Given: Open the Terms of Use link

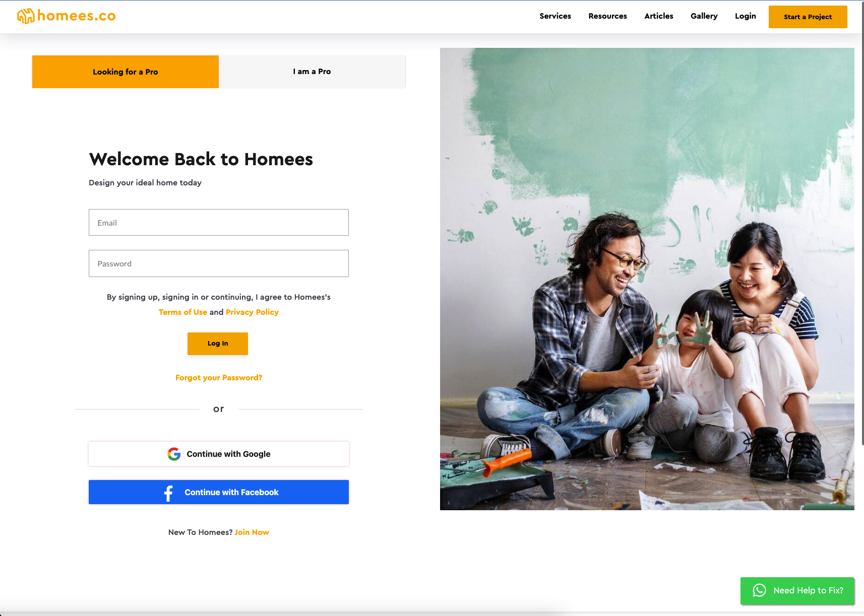Looking at the screenshot, I should tap(183, 312).
